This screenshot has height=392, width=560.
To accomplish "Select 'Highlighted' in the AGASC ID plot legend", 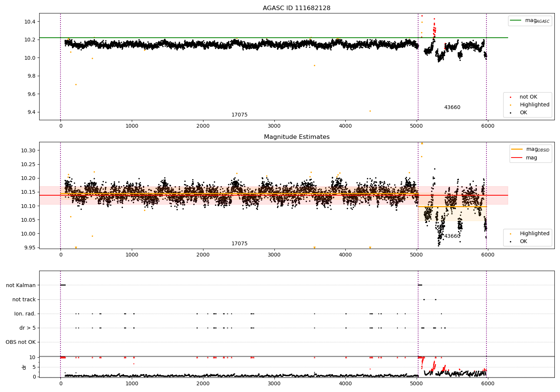I will [x=535, y=105].
